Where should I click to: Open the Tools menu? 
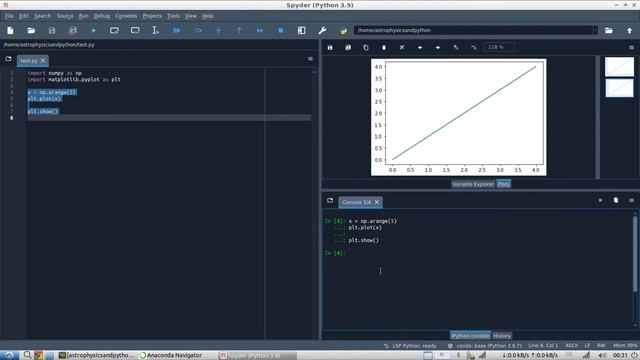[173, 16]
